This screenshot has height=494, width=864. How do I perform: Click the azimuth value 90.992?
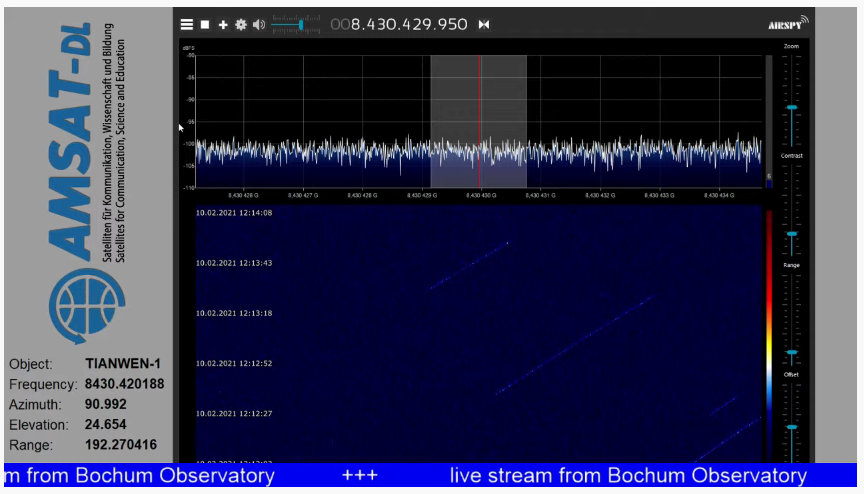pyautogui.click(x=106, y=404)
